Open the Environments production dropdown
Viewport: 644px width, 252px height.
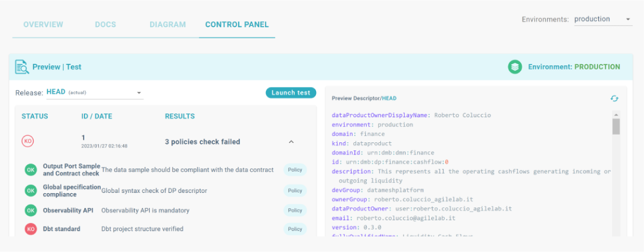pos(603,19)
